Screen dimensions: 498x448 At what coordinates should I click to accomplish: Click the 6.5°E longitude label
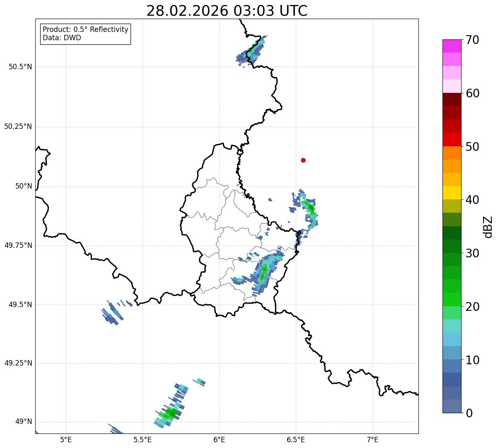tap(296, 439)
